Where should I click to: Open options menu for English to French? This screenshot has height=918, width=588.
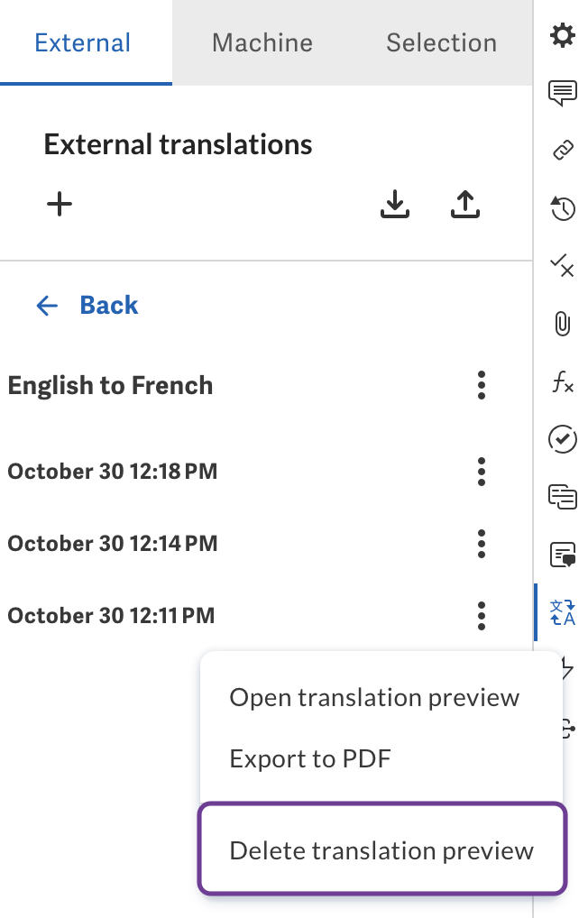pos(482,385)
